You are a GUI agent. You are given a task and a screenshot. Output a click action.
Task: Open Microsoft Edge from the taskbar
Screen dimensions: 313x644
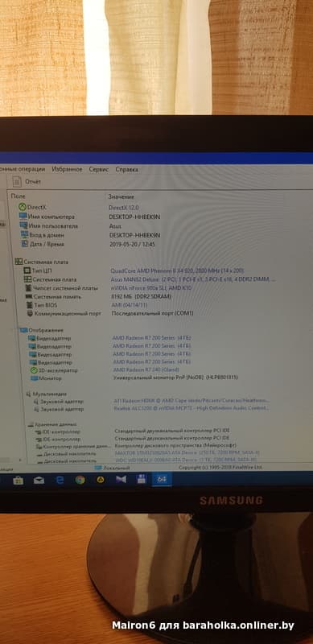(x=60, y=480)
